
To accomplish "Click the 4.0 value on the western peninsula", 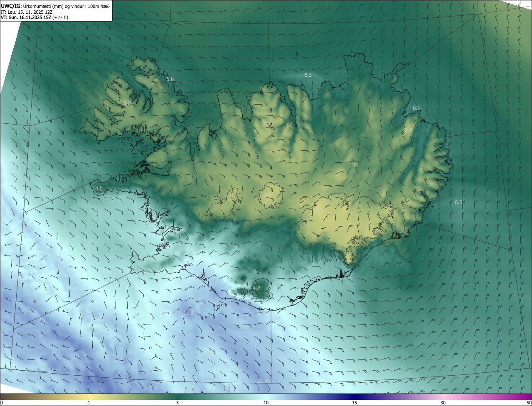I will click(99, 188).
